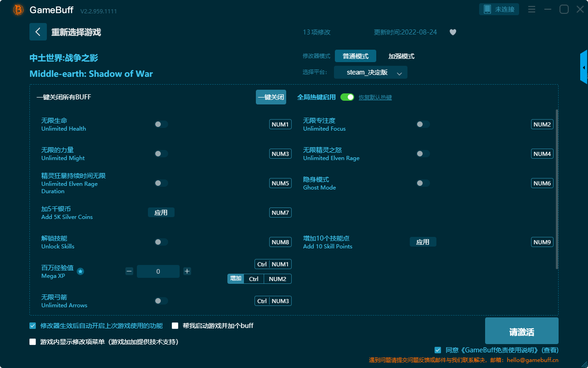The height and width of the screenshot is (368, 588).
Task: Click the minus button for Mega XP
Action: coord(129,271)
